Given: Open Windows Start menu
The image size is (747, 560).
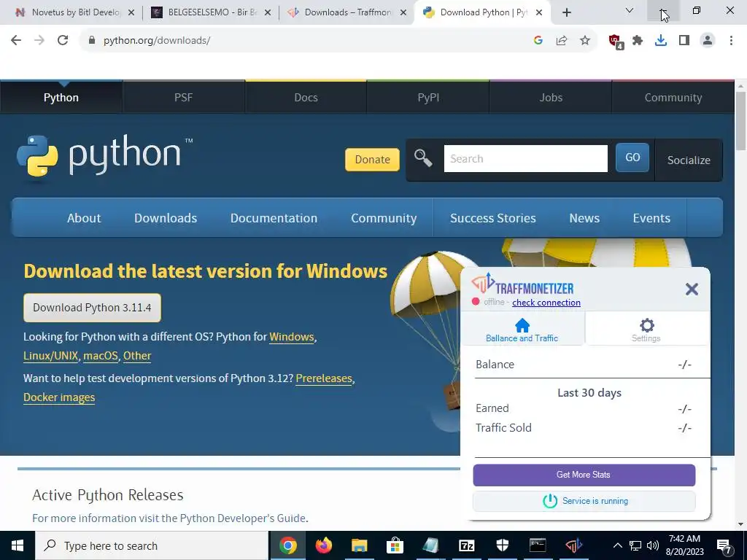Looking at the screenshot, I should click(x=18, y=545).
